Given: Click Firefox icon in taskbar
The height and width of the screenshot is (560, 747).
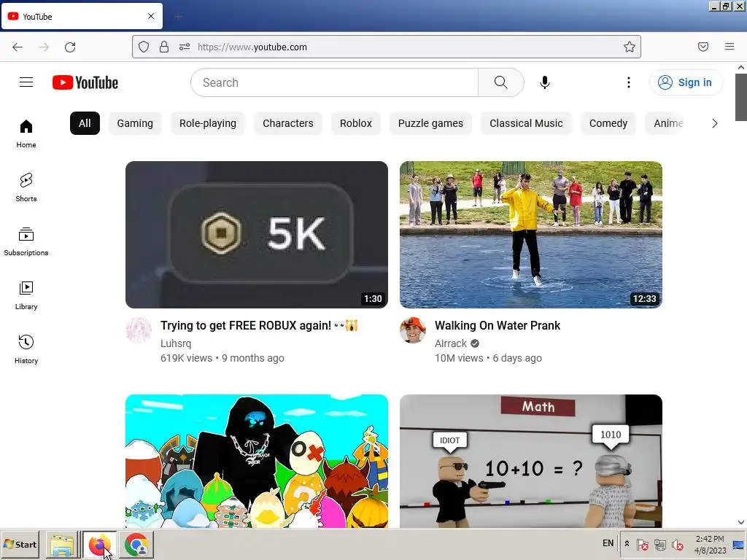Looking at the screenshot, I should (99, 545).
